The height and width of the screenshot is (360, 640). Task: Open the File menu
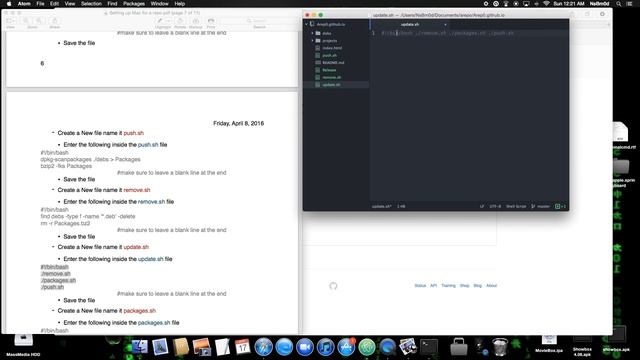pyautogui.click(x=40, y=4)
